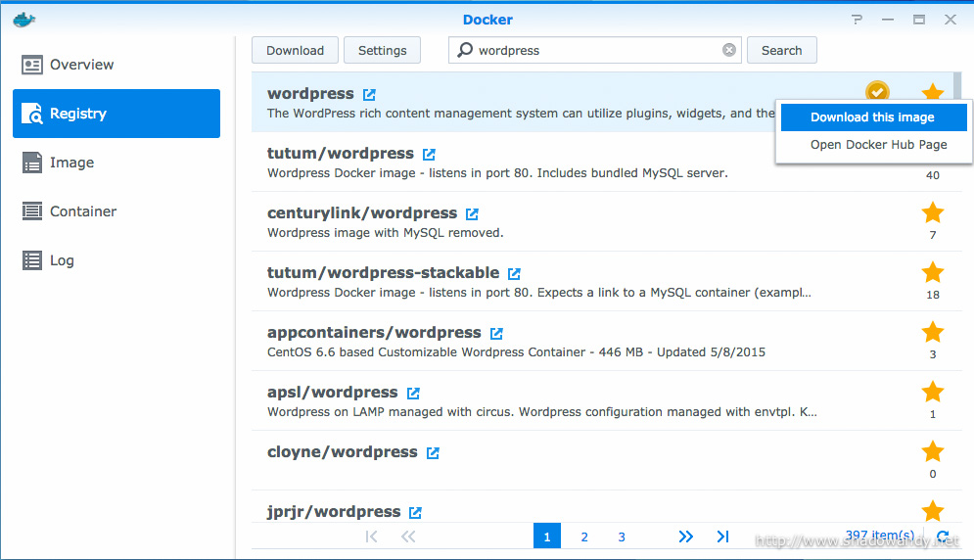Open external link icon for centurylink/wordpress
The image size is (974, 560).
coord(472,213)
